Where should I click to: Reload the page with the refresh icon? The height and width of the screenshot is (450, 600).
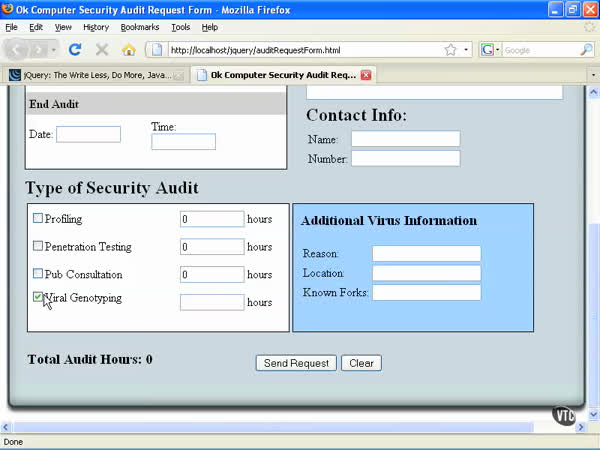(75, 49)
